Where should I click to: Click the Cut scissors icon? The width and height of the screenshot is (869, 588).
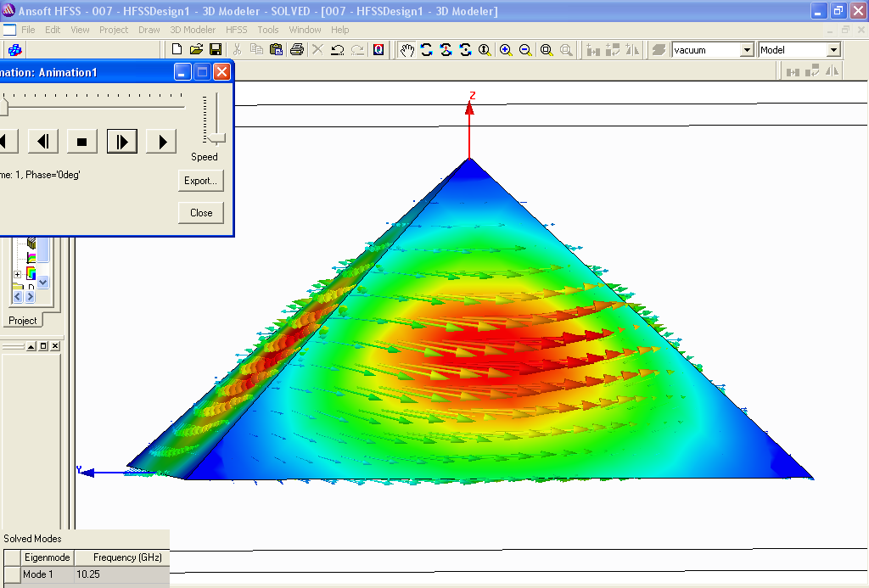238,50
